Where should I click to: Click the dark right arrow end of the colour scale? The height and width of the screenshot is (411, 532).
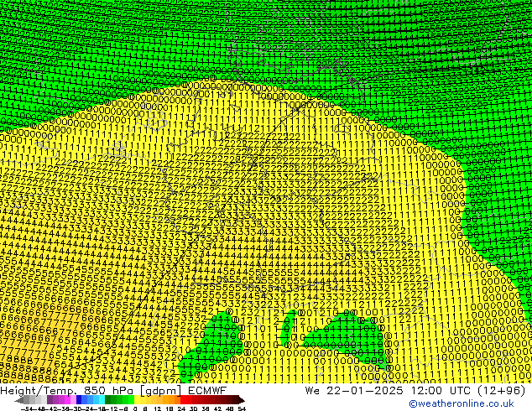242,400
